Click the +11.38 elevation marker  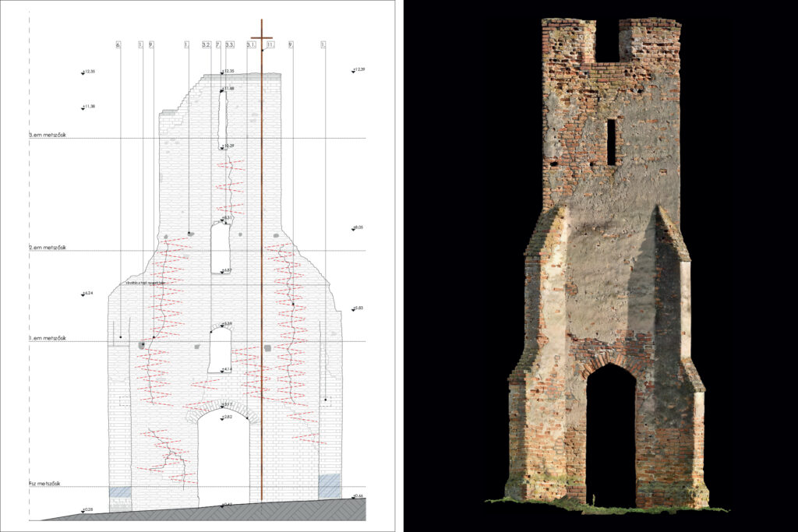pyautogui.click(x=87, y=107)
